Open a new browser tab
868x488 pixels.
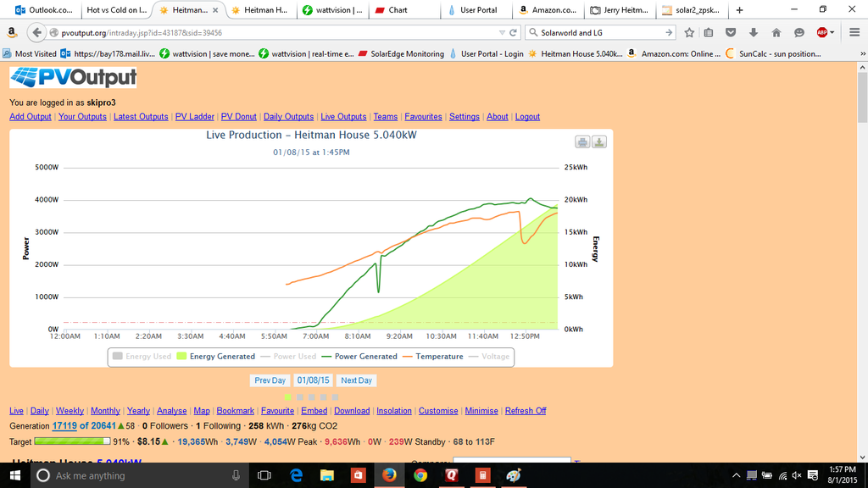pos(739,10)
